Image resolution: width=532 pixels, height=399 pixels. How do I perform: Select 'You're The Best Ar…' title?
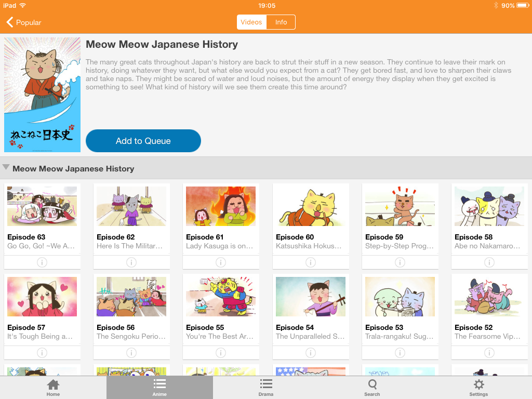220,337
